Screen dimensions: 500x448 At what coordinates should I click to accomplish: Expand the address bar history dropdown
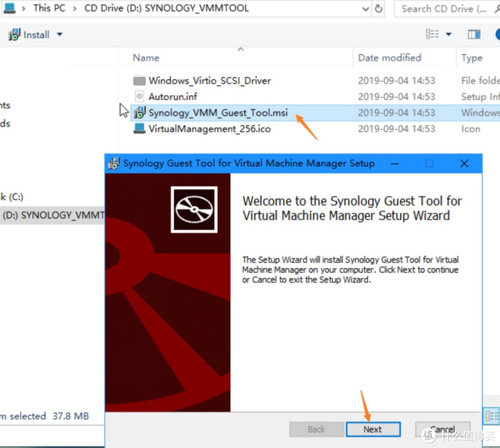point(366,9)
